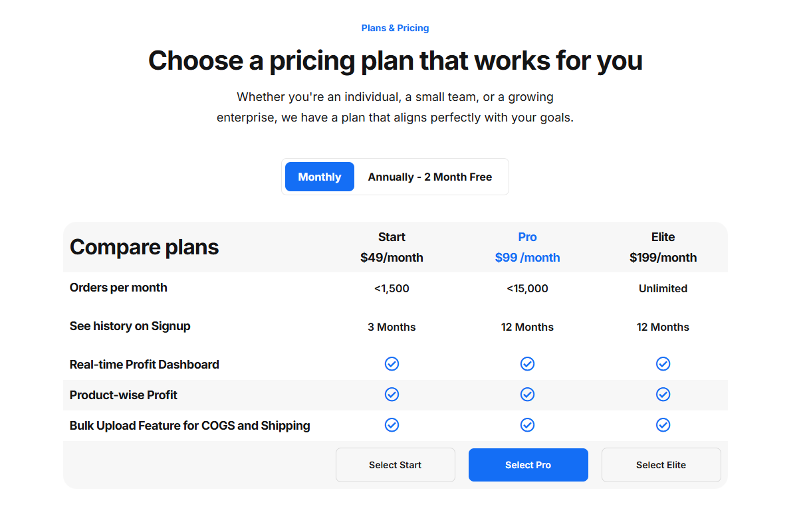The width and height of the screenshot is (811, 532).
Task: Click Pro plan Real-time Profit Dashboard checkmark
Action: (527, 364)
